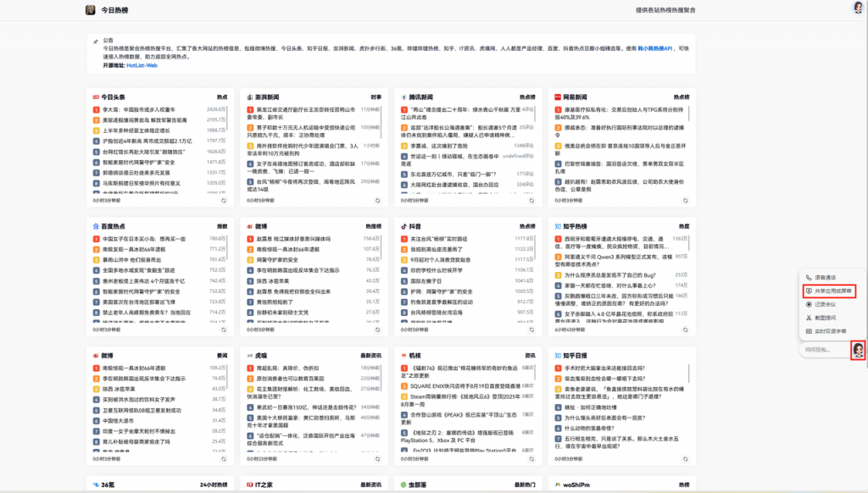Click the woShiPm card title

(576, 485)
